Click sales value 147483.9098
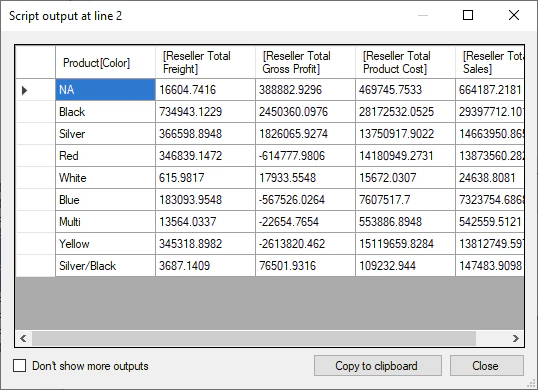The height and width of the screenshot is (390, 538). click(x=490, y=265)
